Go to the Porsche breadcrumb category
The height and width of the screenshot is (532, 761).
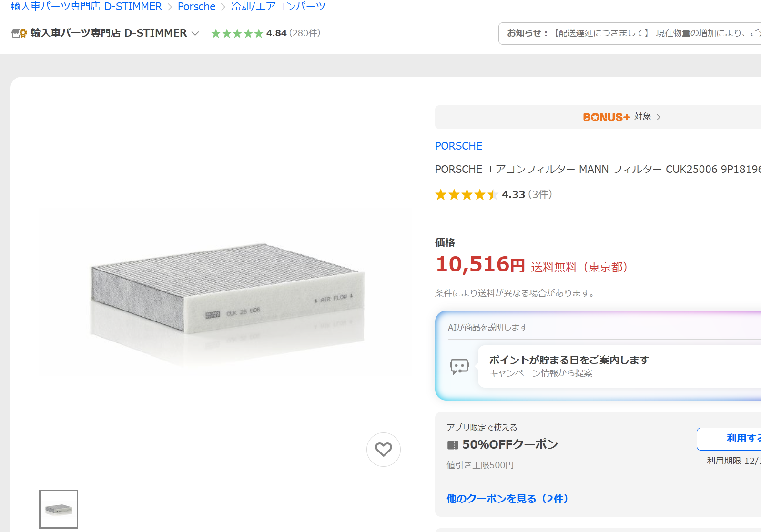[x=196, y=7]
